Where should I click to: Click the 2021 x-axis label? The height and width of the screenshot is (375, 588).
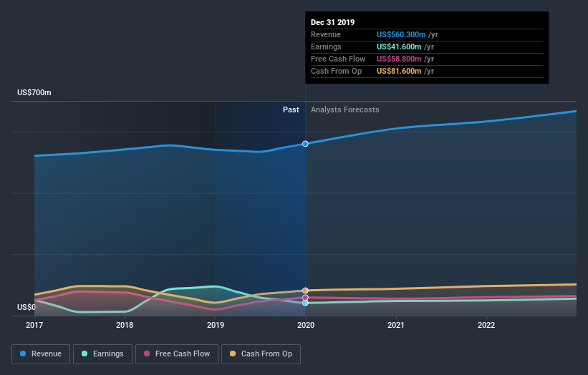pos(395,325)
